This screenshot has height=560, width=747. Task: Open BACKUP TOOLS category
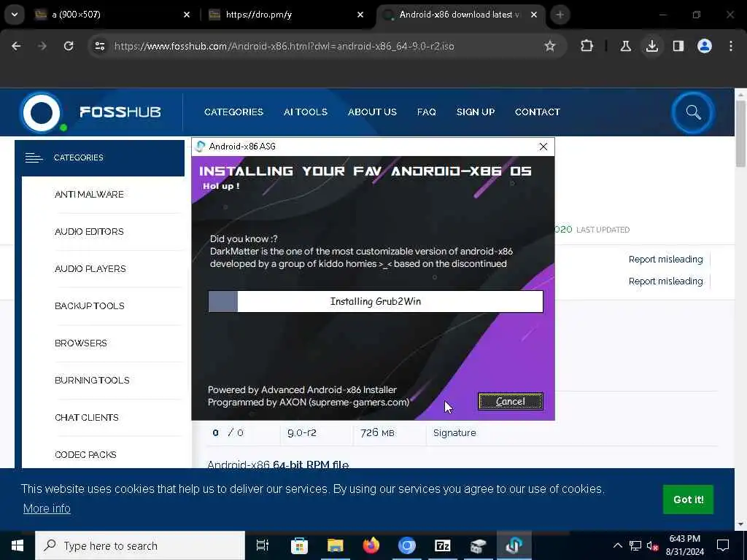click(x=90, y=306)
